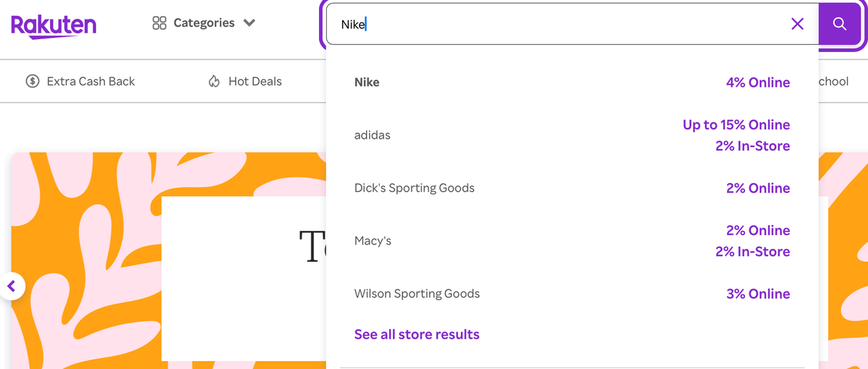Select the adidas store suggestion
Screen dimensions: 868x369
(x=372, y=135)
